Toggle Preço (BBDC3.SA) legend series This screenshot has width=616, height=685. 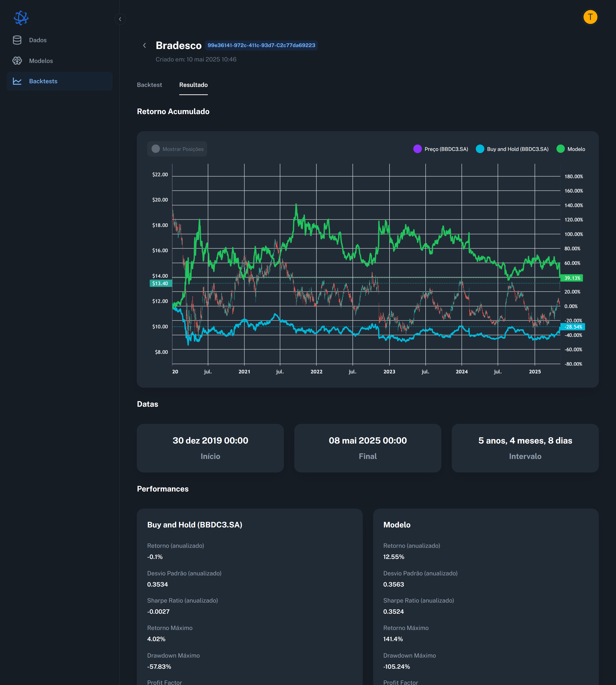(441, 149)
